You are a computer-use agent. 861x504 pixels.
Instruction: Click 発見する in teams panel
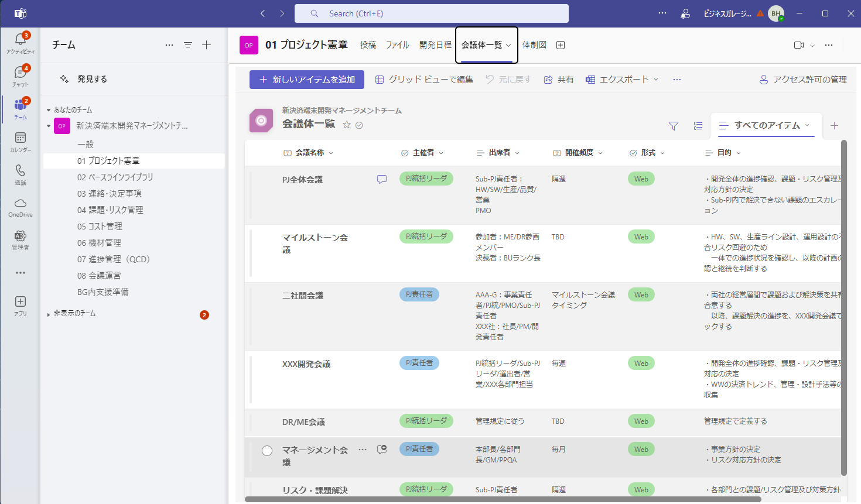(92, 79)
